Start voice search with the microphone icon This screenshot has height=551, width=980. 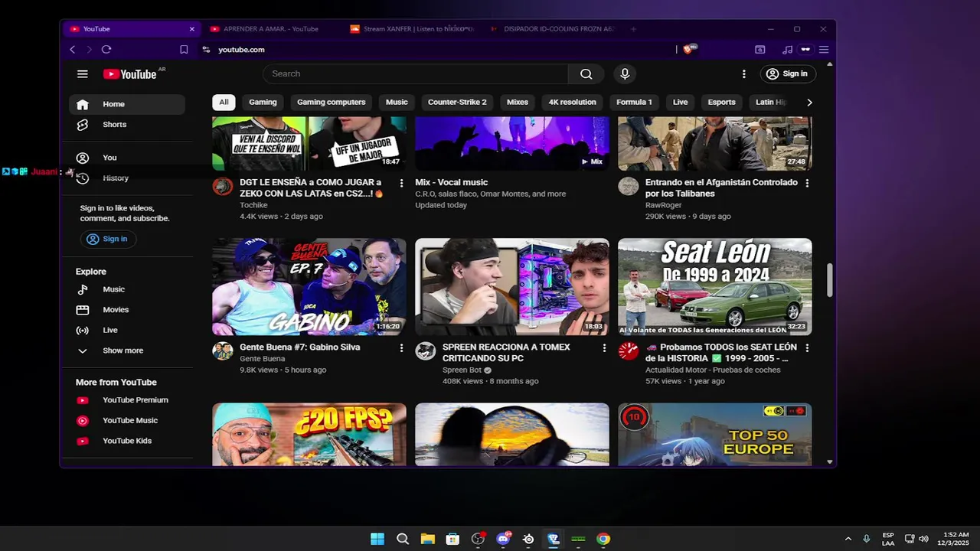(625, 74)
